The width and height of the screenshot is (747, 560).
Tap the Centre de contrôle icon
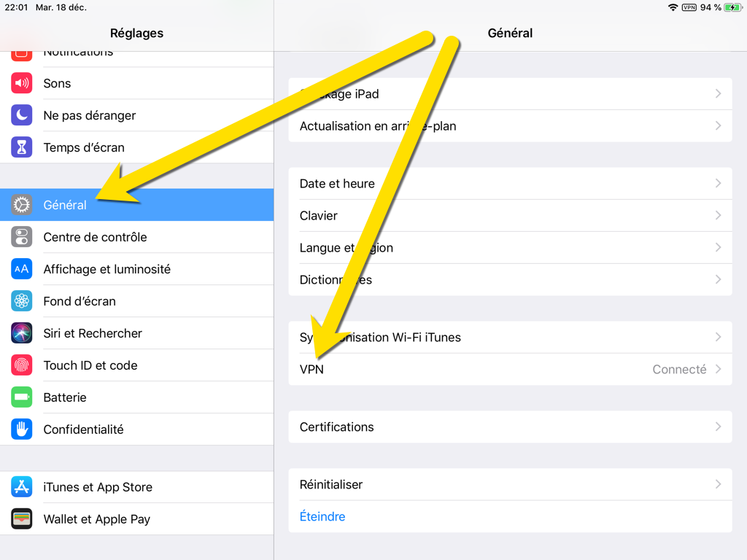22,237
